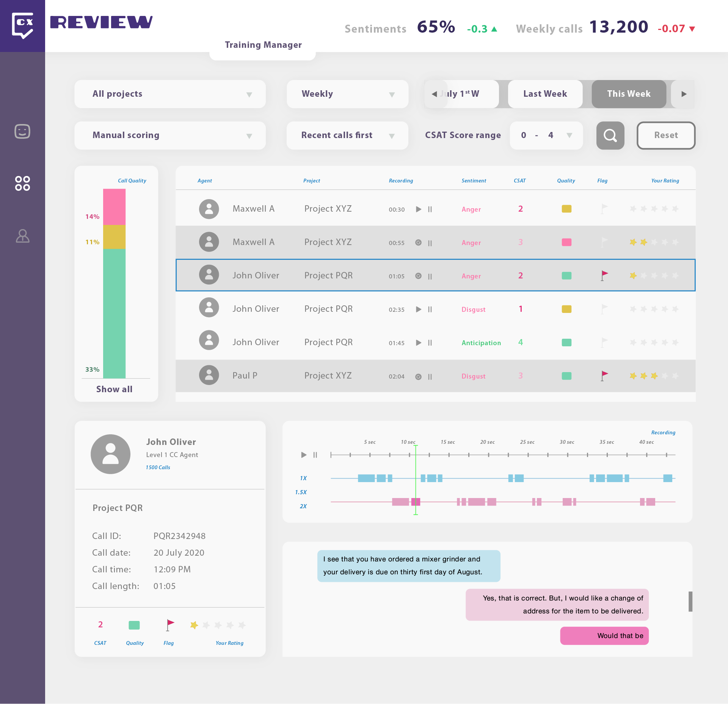The width and height of the screenshot is (728, 704).
Task: Click the search magnifier button
Action: coord(610,135)
